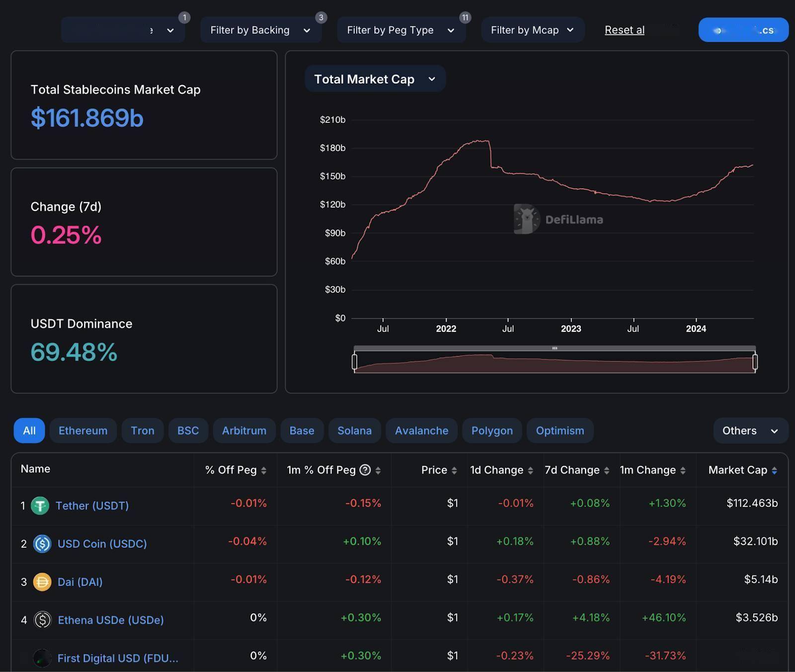The image size is (795, 672).
Task: Click the Name column header
Action: [35, 469]
